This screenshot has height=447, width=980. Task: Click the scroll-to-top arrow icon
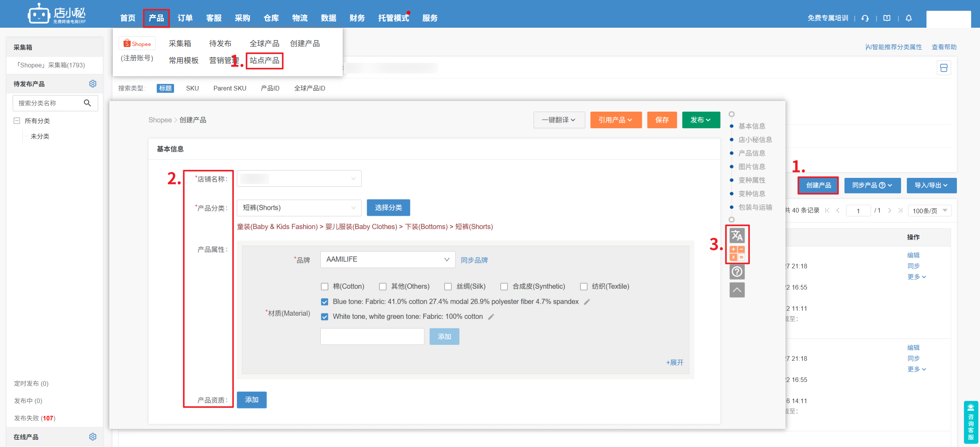(737, 290)
